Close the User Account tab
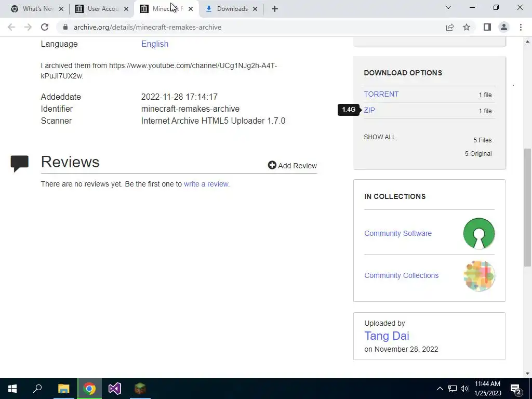This screenshot has height=399, width=532. [x=126, y=9]
